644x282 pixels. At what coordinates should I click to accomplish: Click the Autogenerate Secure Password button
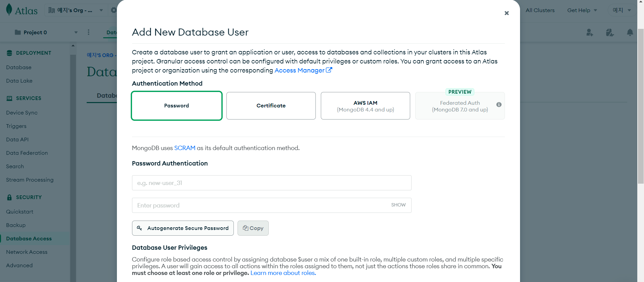pyautogui.click(x=183, y=228)
